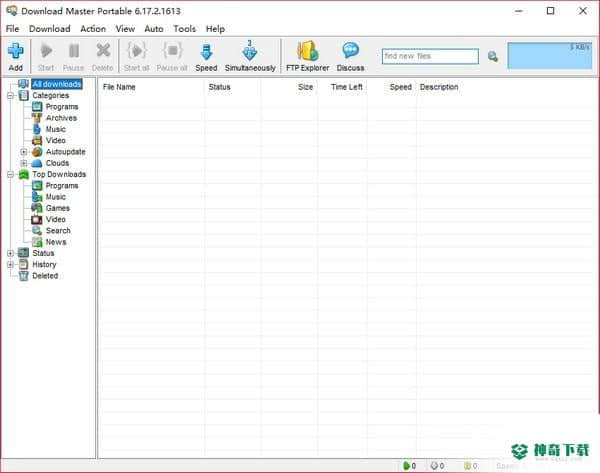Select the Archives category
The width and height of the screenshot is (600, 473).
pos(61,118)
